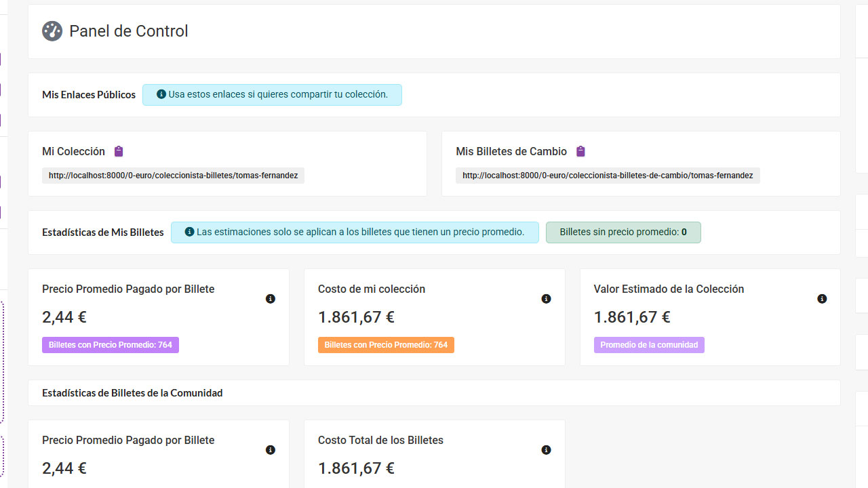This screenshot has height=488, width=868.
Task: Click the Valor Estimado amount 1.861,67 €
Action: [x=632, y=317]
